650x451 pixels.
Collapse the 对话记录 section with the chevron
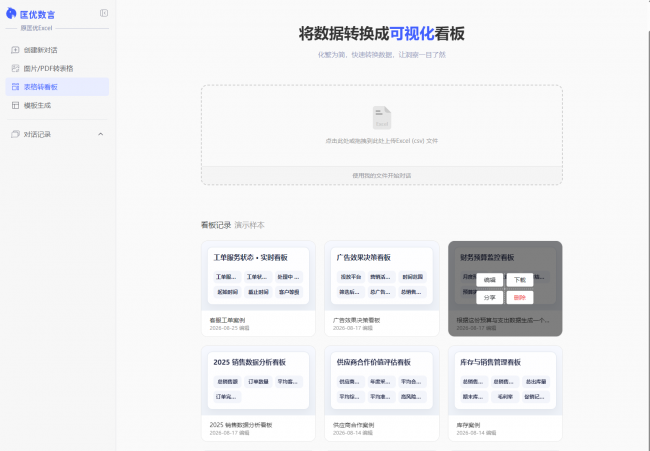[x=100, y=134]
